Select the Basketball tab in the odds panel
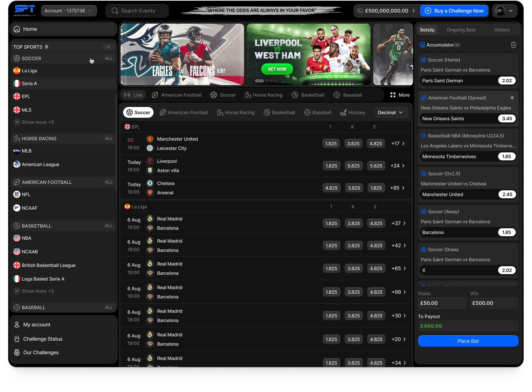Screen dimensions: 532x392 click(279, 113)
